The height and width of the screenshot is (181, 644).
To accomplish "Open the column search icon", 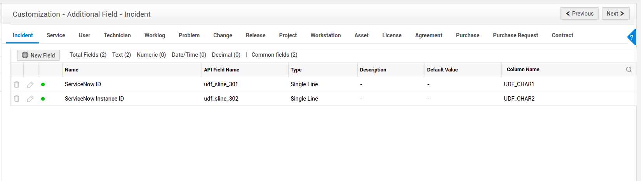I will [x=629, y=70].
